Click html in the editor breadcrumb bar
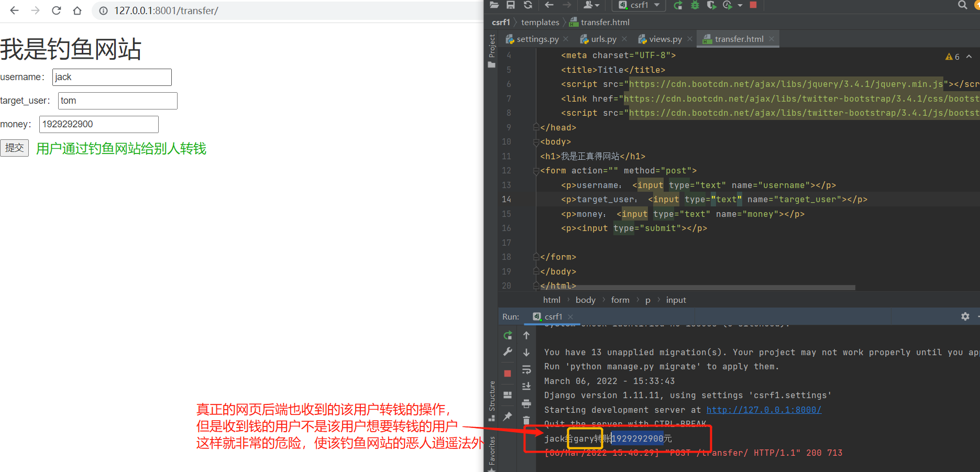 point(552,300)
